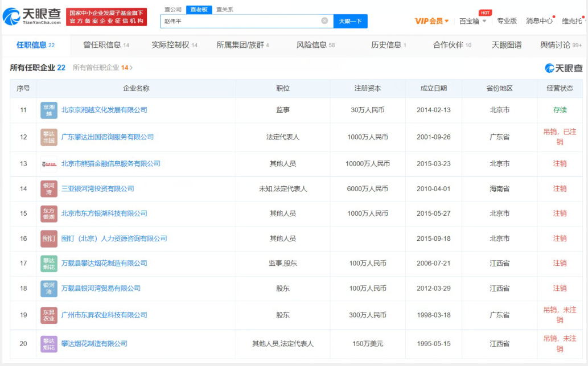
Task: Open the 攀达出国 logo of 广东攀达出国咨询服务
Action: [49, 137]
